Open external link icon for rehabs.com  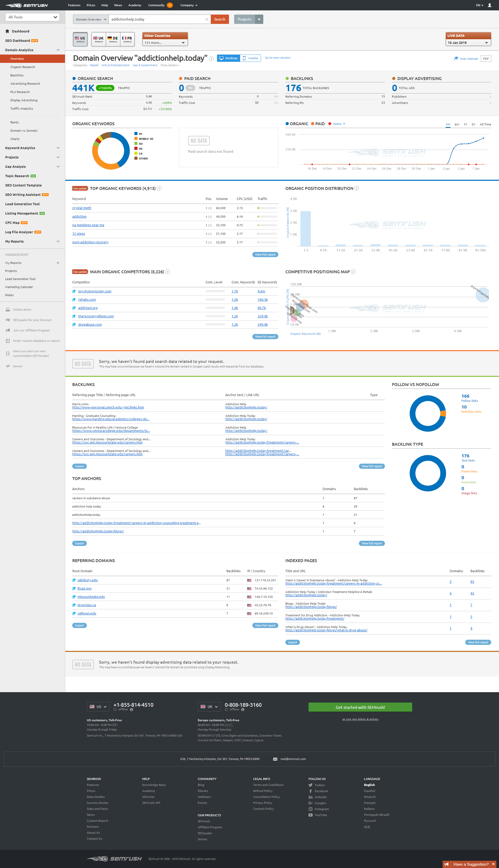74,300
